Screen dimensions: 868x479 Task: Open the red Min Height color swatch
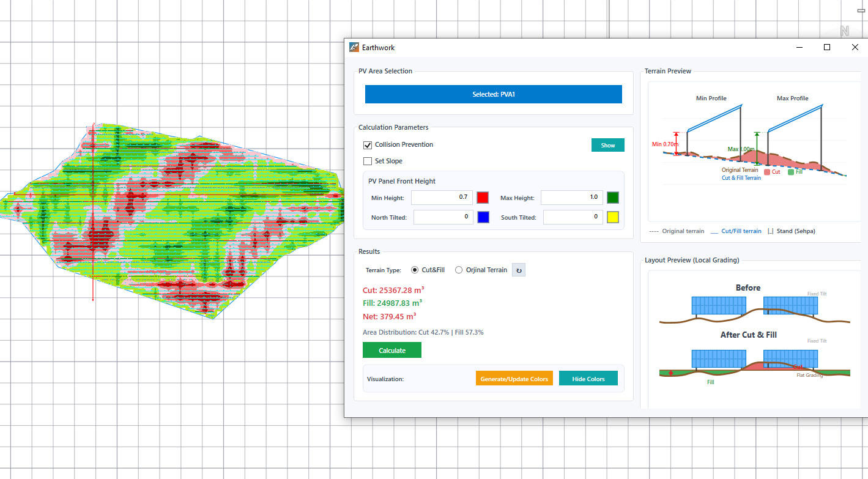point(483,198)
